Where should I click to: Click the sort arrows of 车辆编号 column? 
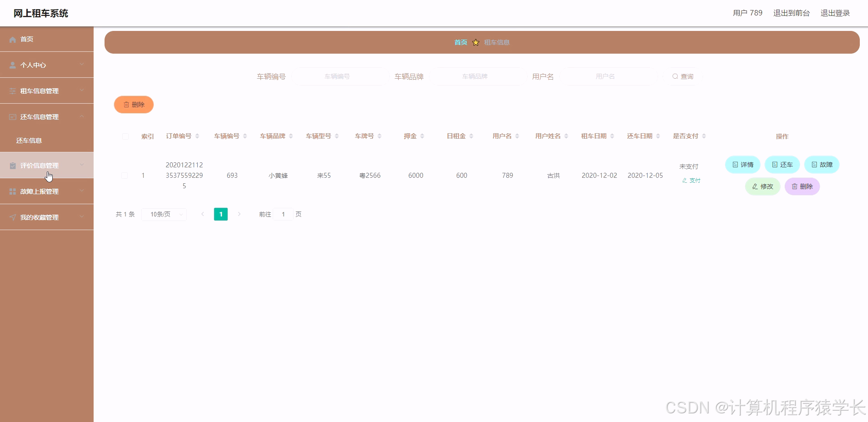245,136
